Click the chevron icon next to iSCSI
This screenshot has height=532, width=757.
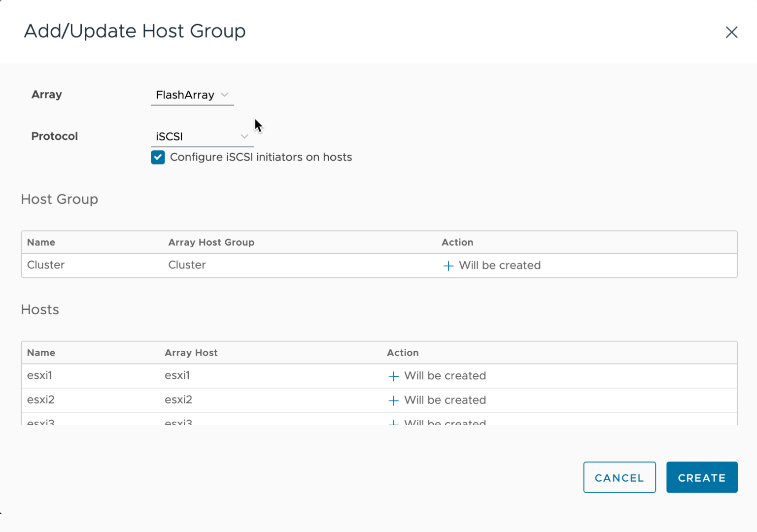(x=244, y=136)
